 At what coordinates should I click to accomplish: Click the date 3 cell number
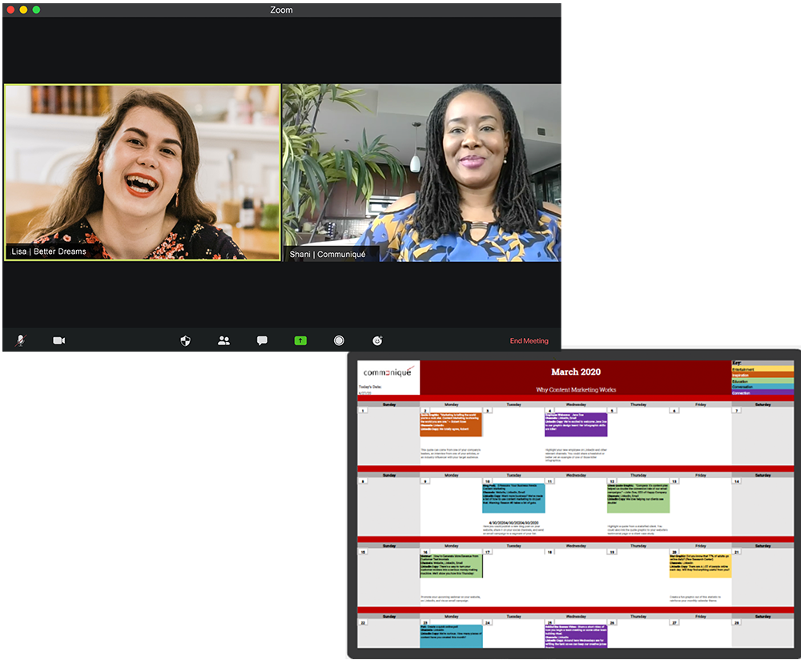coord(487,411)
